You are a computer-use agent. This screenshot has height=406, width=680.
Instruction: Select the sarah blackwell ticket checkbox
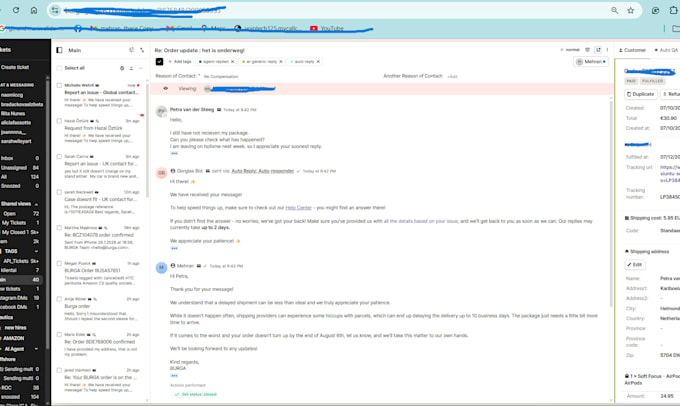click(x=59, y=192)
